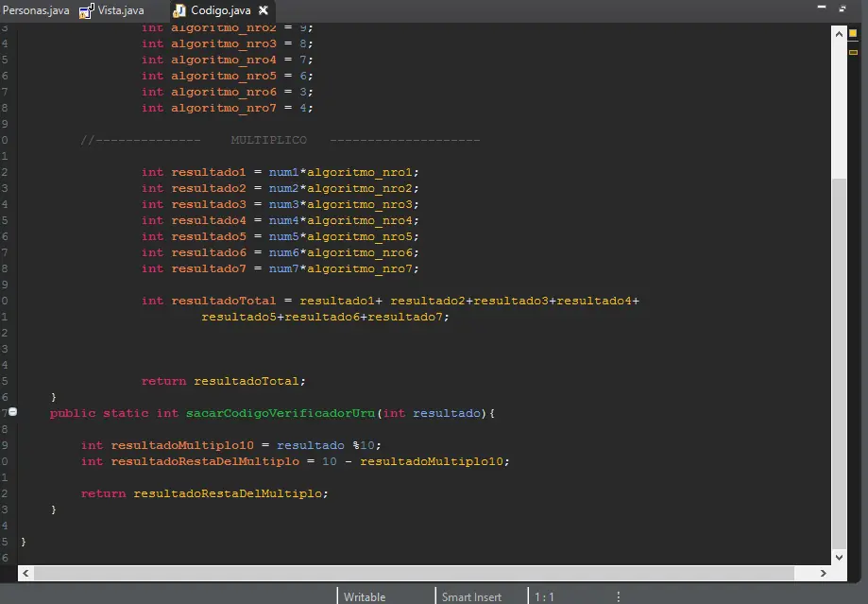The image size is (868, 604).
Task: Click the vertical scrollbar up arrow
Action: pos(839,34)
